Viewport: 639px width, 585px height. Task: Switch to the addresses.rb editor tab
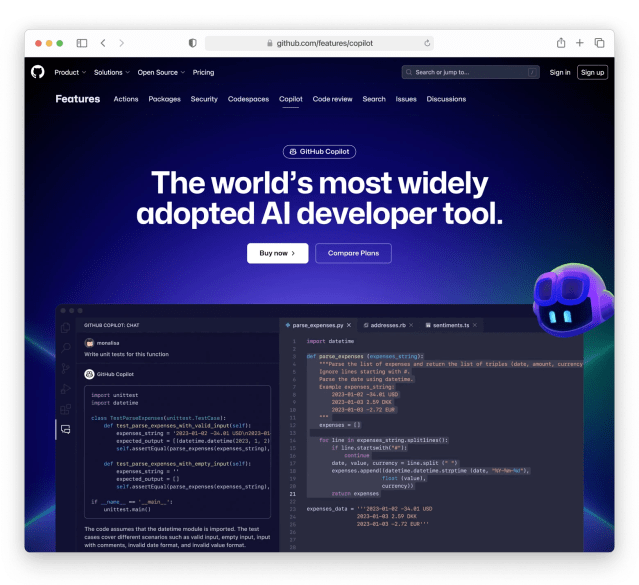(388, 325)
